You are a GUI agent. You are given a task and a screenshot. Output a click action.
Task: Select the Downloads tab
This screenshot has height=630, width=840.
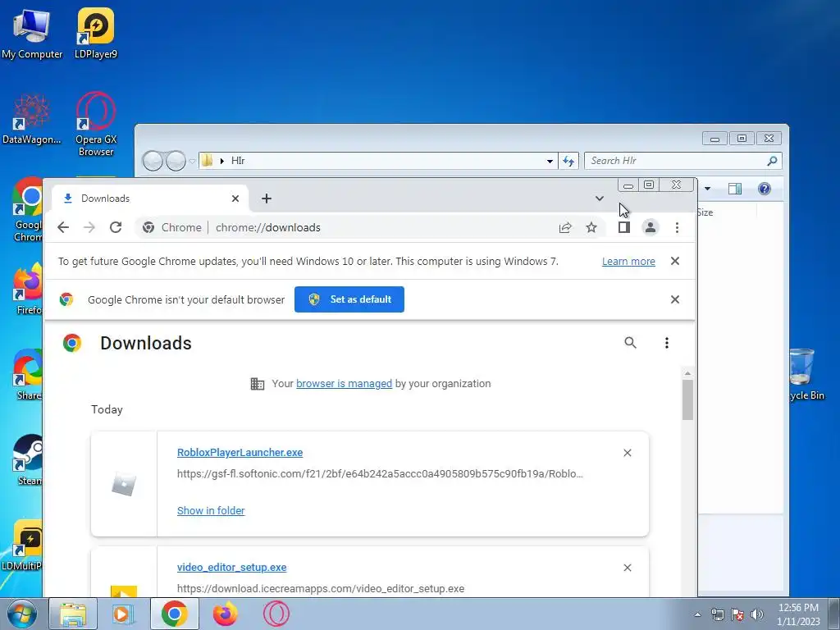point(150,199)
